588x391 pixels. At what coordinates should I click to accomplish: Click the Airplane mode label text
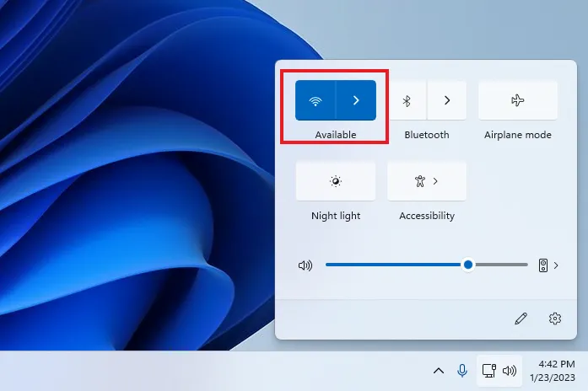click(518, 135)
